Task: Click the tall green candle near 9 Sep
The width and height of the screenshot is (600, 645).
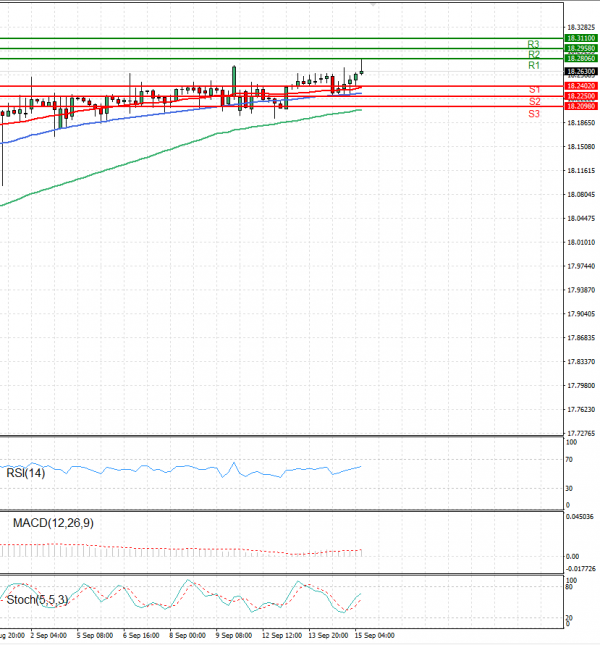Action: tap(234, 81)
